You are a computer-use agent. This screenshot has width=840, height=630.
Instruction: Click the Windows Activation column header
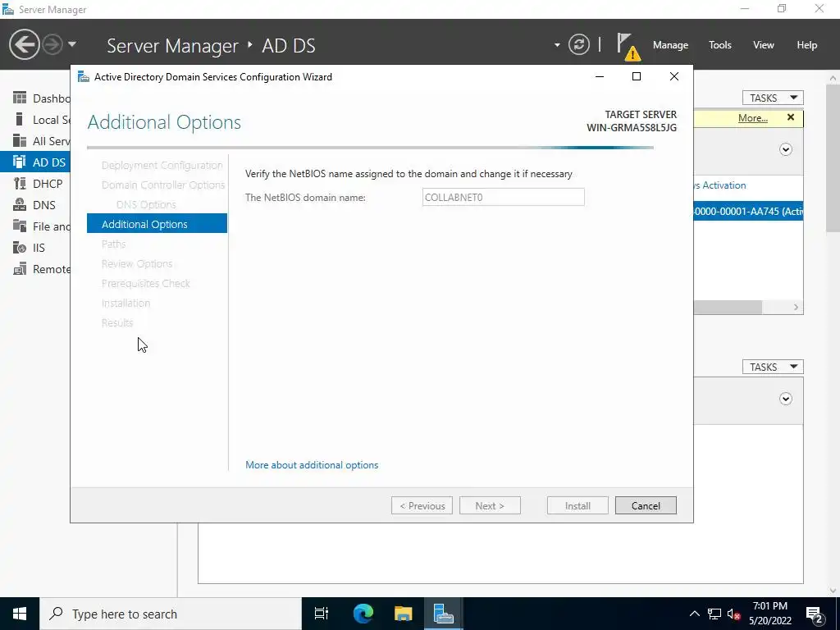[719, 185]
